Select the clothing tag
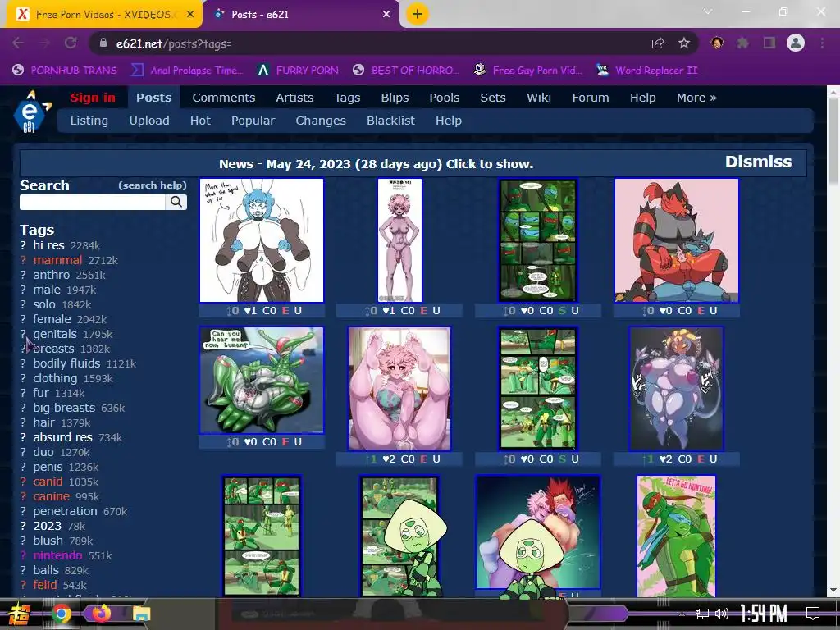 coord(55,378)
